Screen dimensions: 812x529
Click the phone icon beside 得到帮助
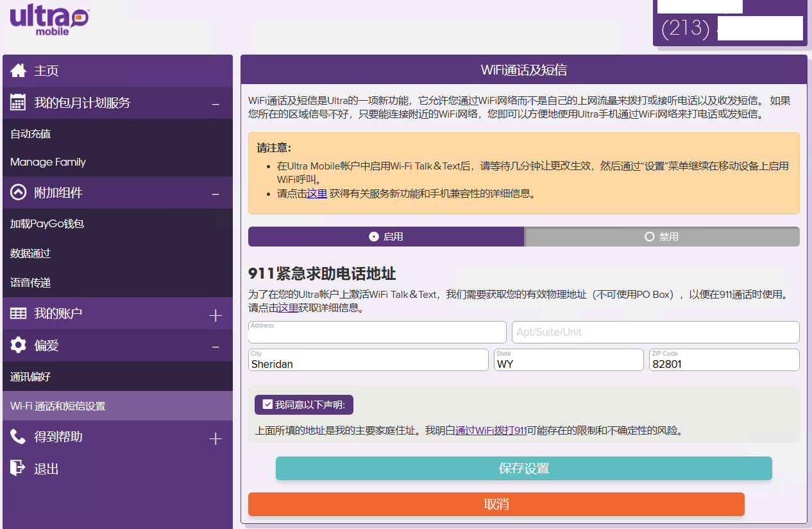(19, 437)
